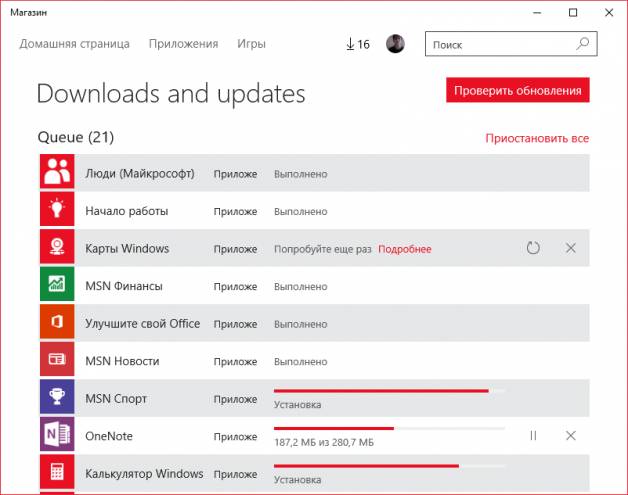Click the Карты Windows app icon
The height and width of the screenshot is (495, 628).
tap(57, 246)
